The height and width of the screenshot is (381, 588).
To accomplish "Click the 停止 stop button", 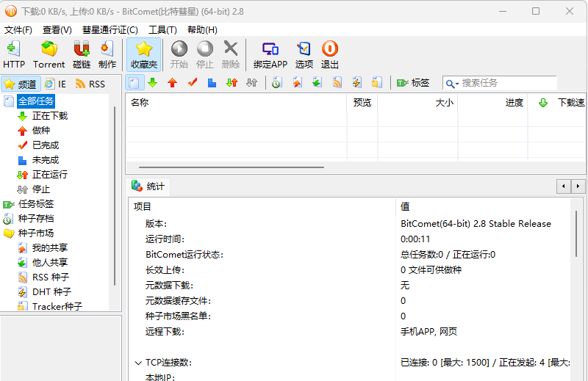I will coord(205,55).
